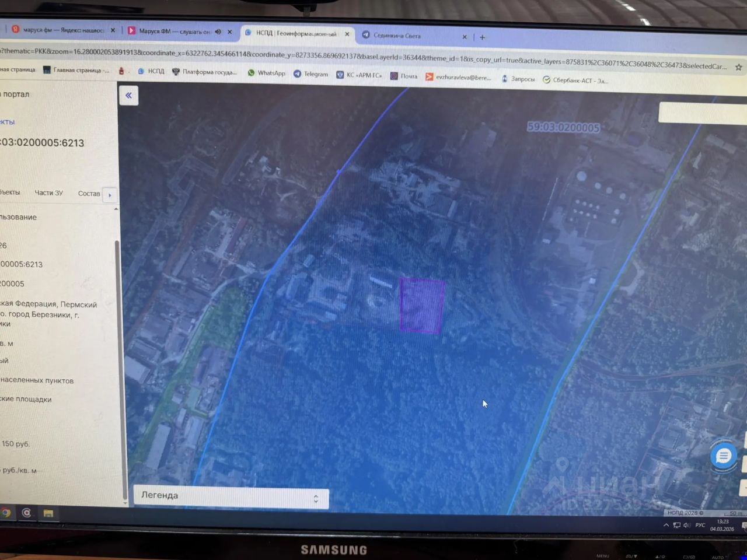
Task: Click the 'руб./кв. м' unit price text
Action: pos(18,470)
